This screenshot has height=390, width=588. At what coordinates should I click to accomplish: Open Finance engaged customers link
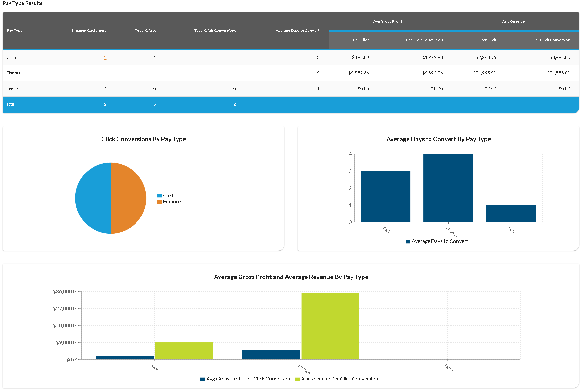105,73
